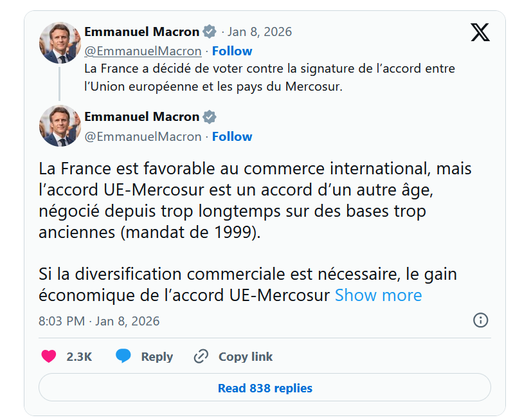The width and height of the screenshot is (531, 420).
Task: Open the lower Emmanuel Macron avatar
Action: (60, 126)
